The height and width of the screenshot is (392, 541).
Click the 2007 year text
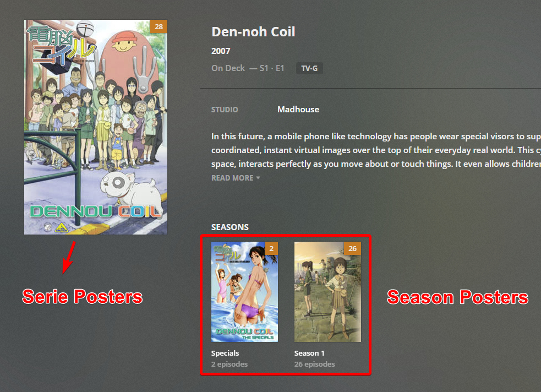(221, 51)
